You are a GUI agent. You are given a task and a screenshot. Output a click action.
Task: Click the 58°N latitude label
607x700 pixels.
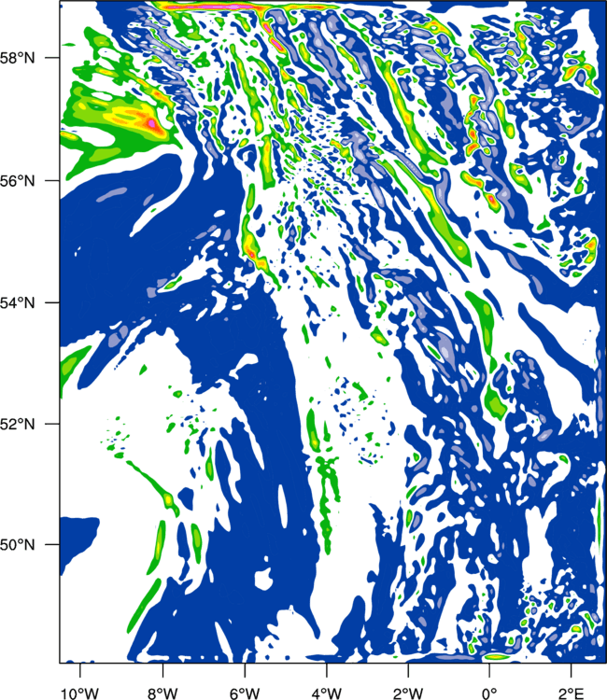18,58
